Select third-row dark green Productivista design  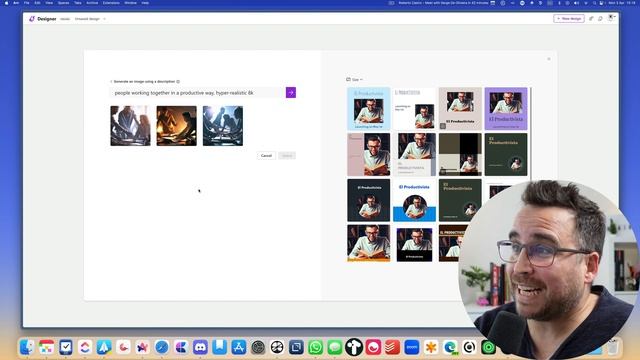[460, 200]
